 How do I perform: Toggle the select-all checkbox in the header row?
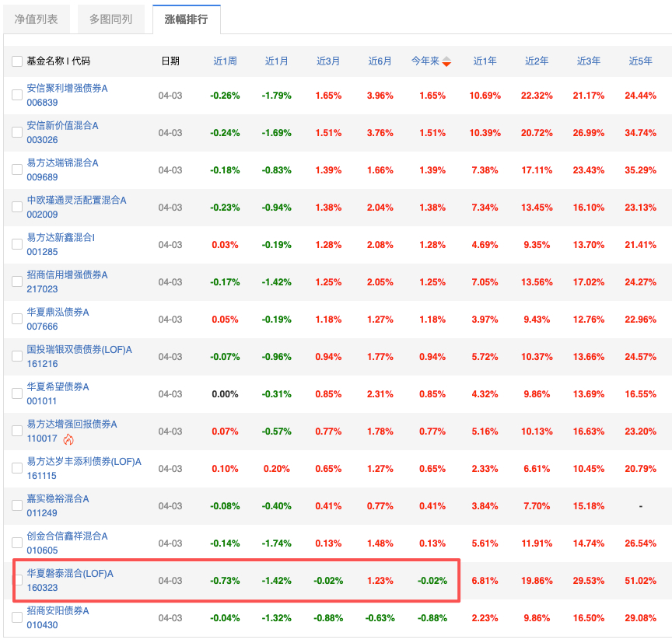click(17, 60)
